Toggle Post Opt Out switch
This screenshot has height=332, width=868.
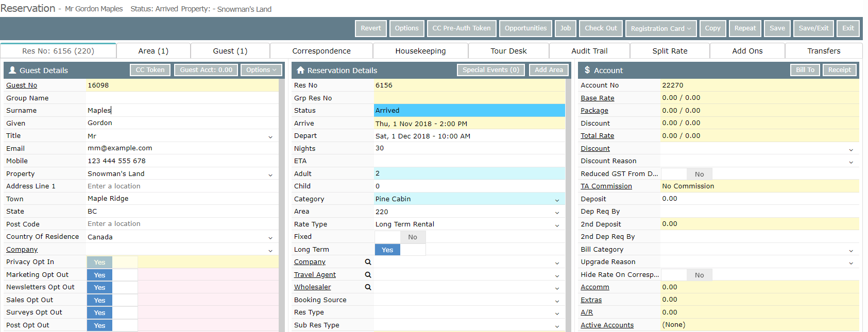click(112, 325)
